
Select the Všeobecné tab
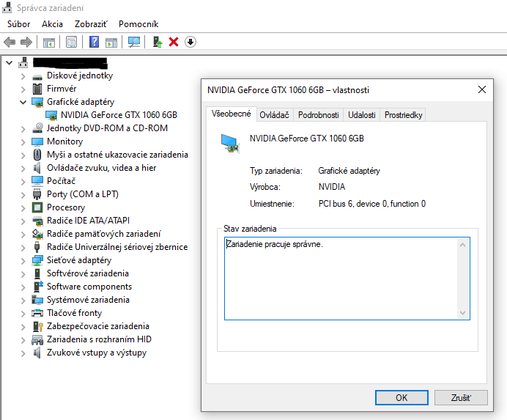tap(232, 114)
